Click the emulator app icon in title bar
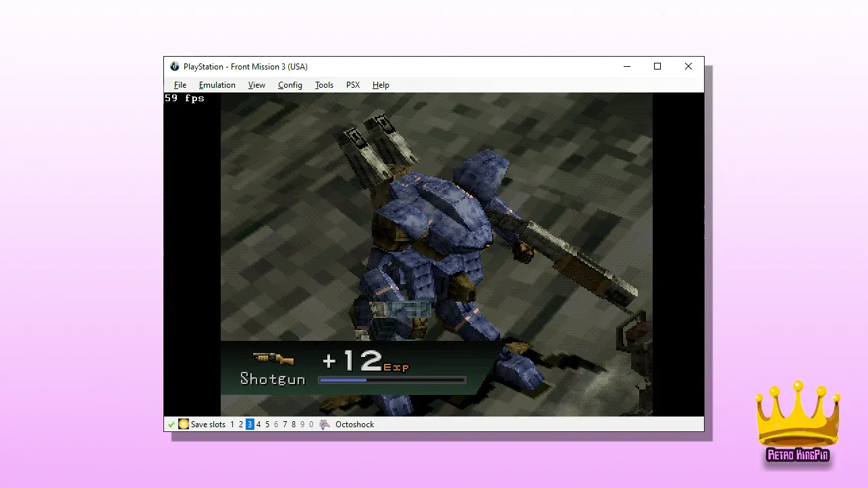 (175, 66)
